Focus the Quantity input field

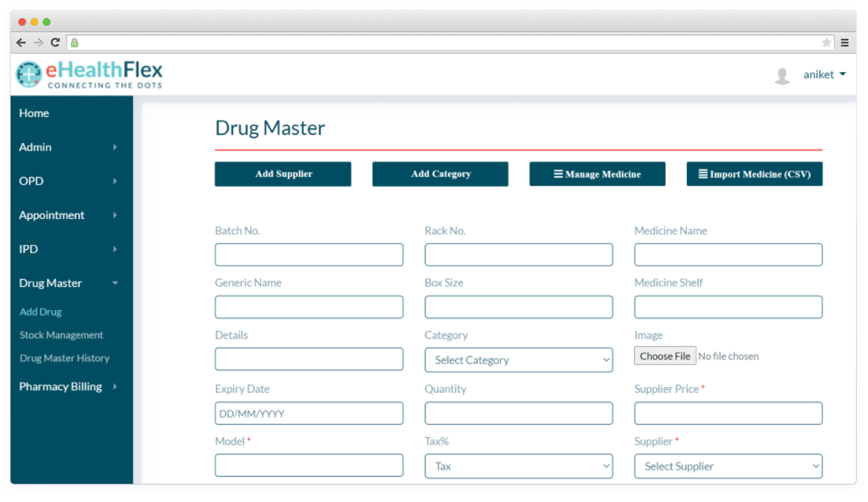(519, 413)
